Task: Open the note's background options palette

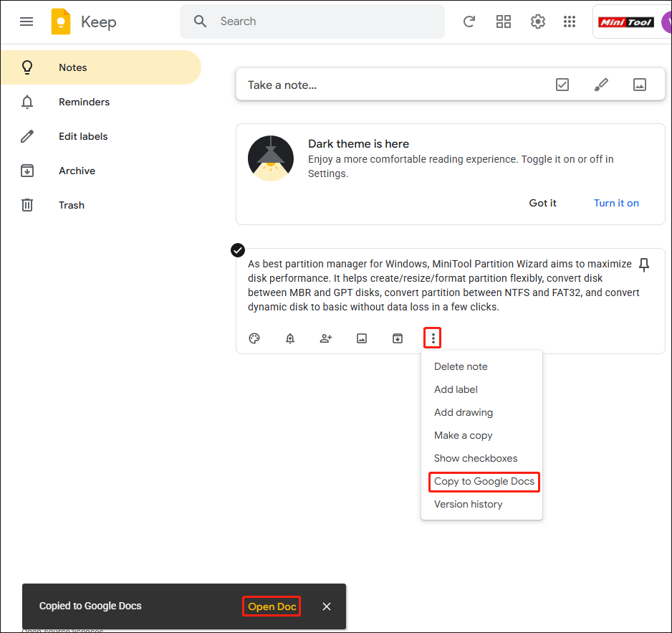Action: point(254,338)
